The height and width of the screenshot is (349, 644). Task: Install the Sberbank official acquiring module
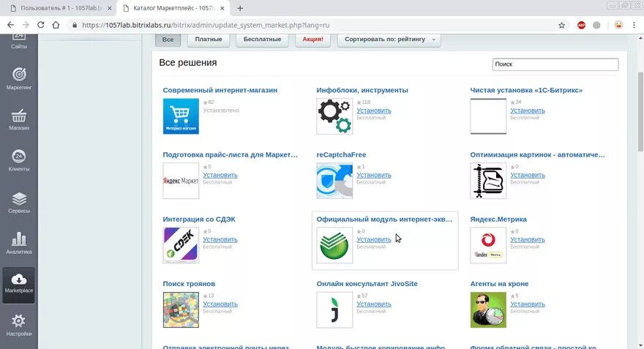tap(374, 239)
